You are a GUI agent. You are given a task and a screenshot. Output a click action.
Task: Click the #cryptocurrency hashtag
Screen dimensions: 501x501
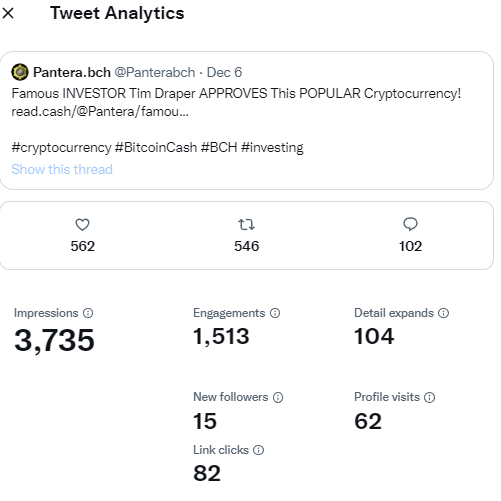point(61,148)
